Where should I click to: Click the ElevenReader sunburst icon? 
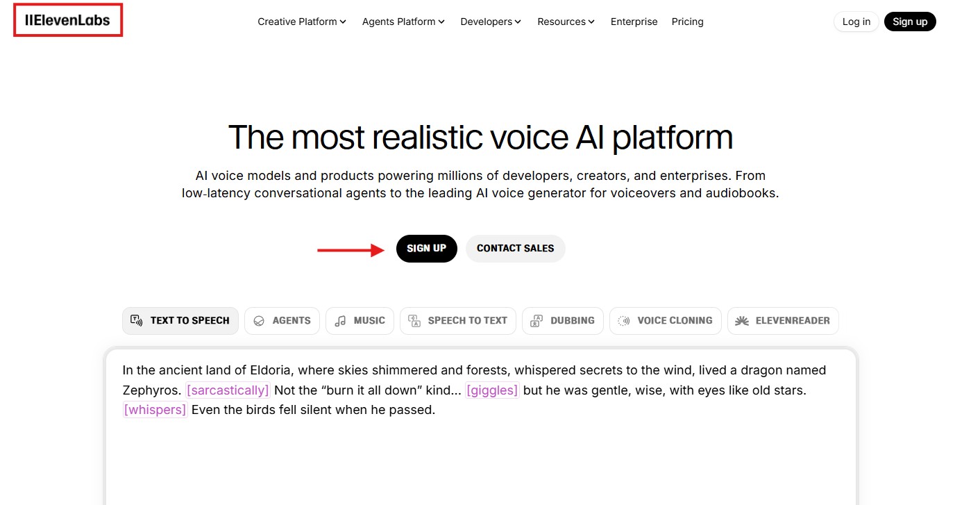[x=742, y=321]
